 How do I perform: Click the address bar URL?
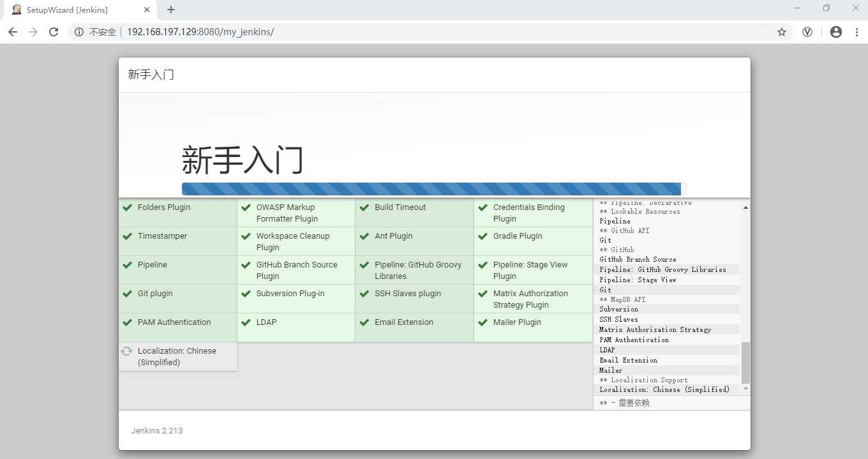pos(200,32)
